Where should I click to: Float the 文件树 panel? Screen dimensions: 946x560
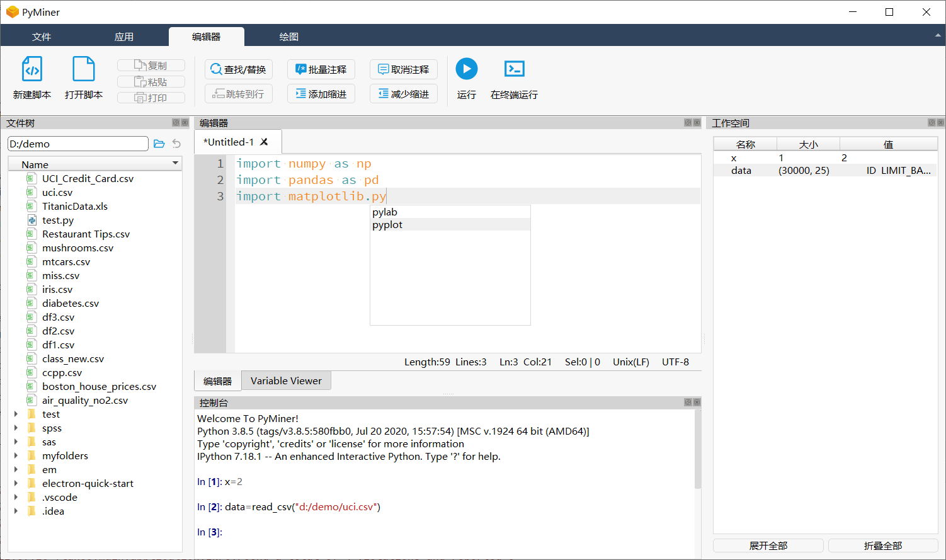coord(176,123)
